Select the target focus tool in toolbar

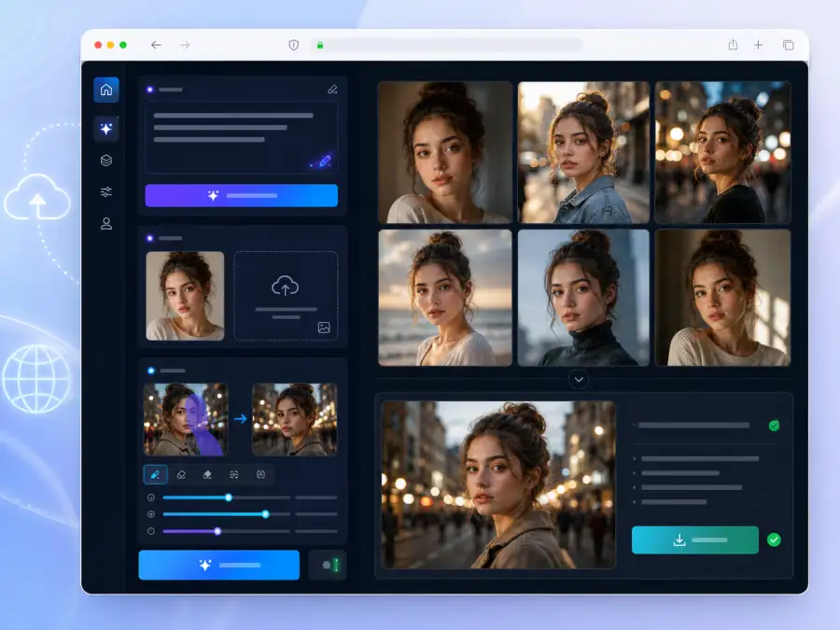(261, 475)
